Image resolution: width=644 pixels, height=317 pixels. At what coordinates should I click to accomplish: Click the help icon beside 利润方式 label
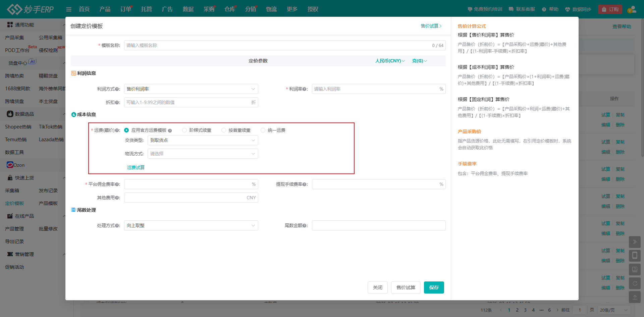(x=117, y=89)
